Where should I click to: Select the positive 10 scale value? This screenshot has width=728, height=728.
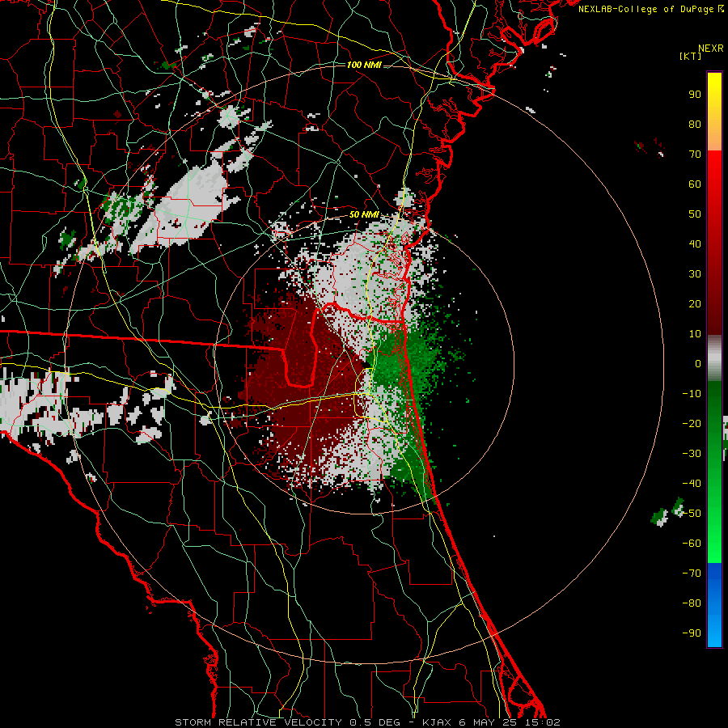[x=695, y=334]
